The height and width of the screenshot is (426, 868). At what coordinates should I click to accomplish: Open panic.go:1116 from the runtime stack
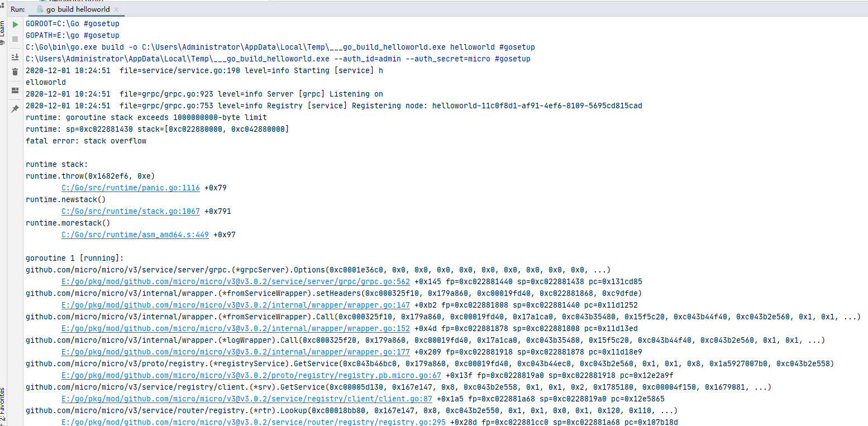coord(130,188)
